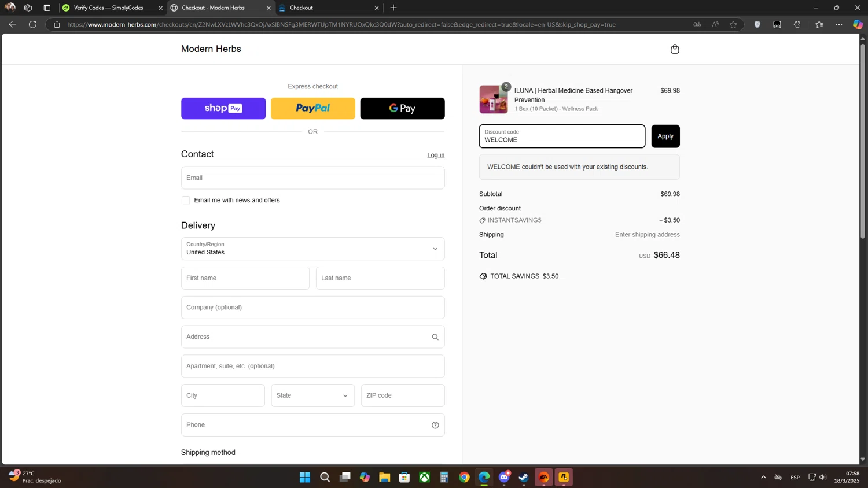Close the Verify Codes SimplyCodes tab

coord(160,8)
